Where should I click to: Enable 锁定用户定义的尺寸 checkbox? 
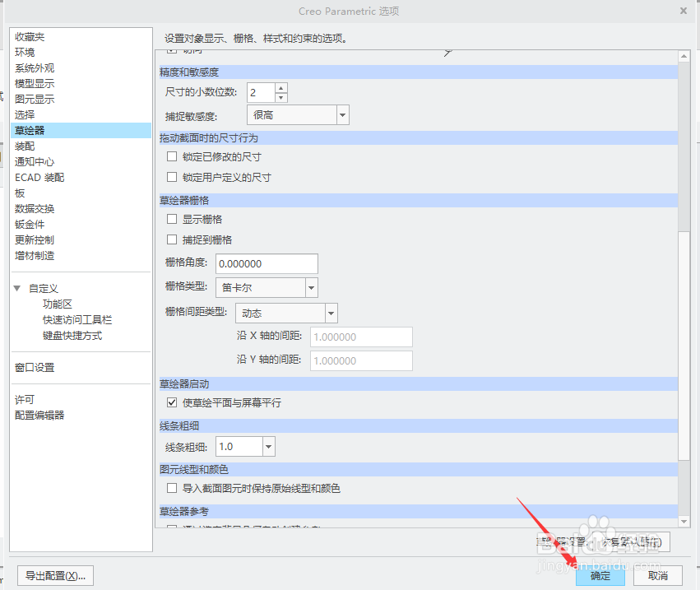click(x=172, y=177)
